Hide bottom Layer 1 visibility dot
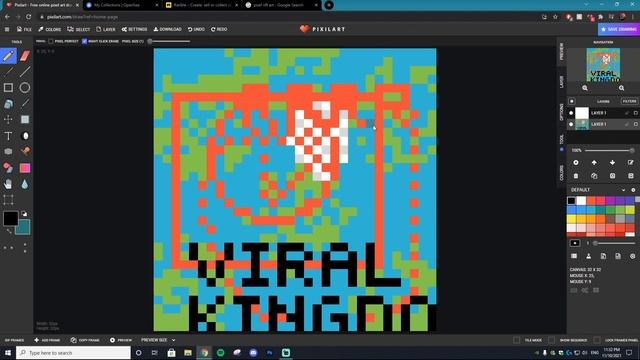Viewport: 640px width, 360px height. coord(571,124)
